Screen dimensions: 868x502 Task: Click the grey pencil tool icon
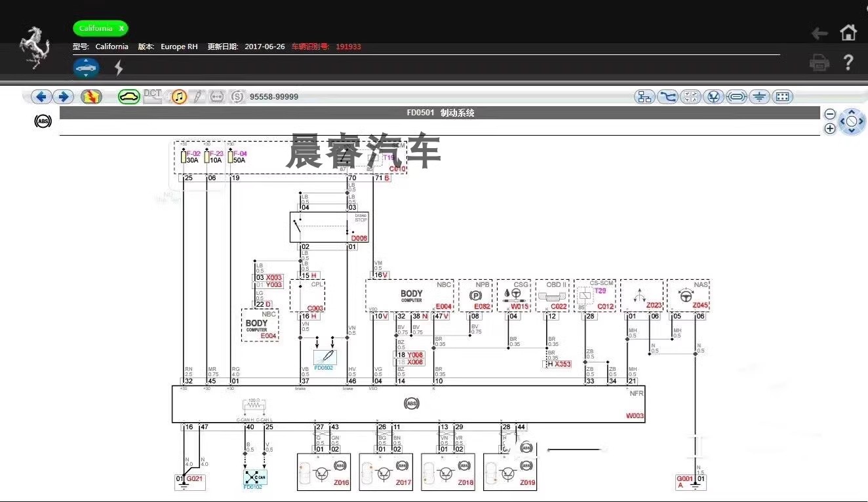coord(197,97)
